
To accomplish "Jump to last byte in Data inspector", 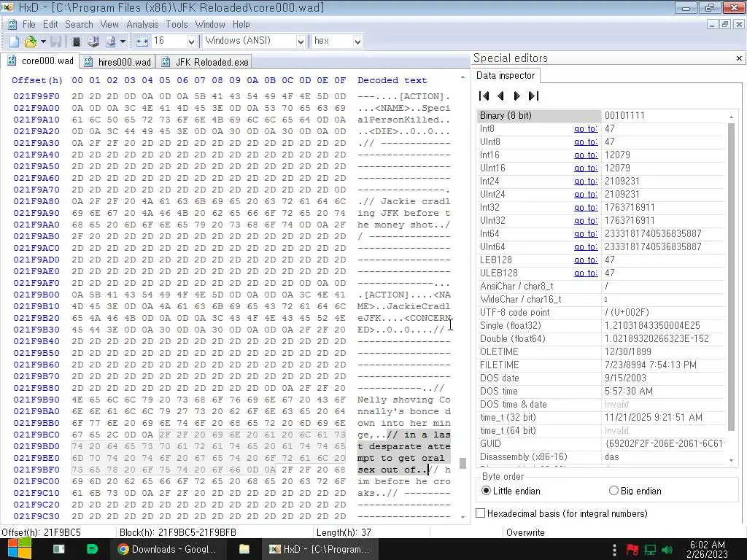I will [533, 96].
